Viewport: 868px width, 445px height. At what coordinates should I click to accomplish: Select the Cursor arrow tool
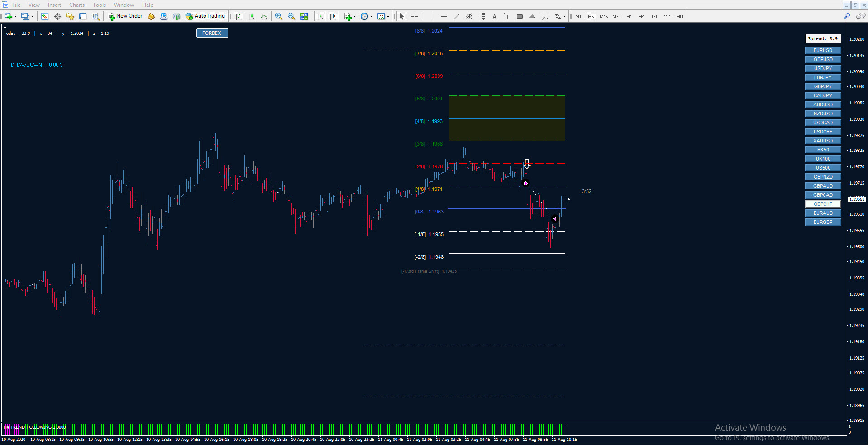pos(402,16)
